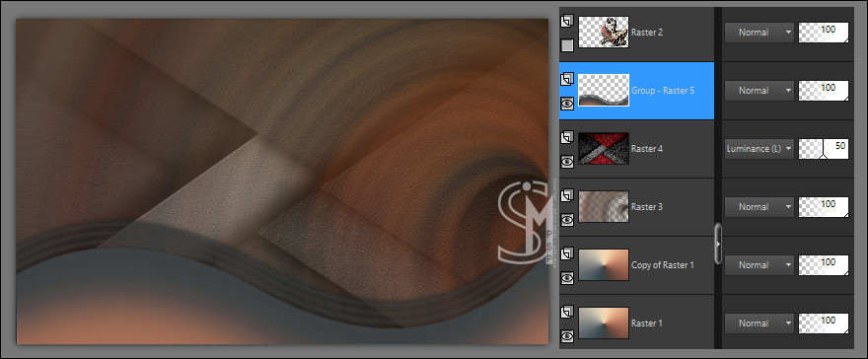This screenshot has height=359, width=868.
Task: Show the hidden Raster 2 layer
Action: coord(567,45)
